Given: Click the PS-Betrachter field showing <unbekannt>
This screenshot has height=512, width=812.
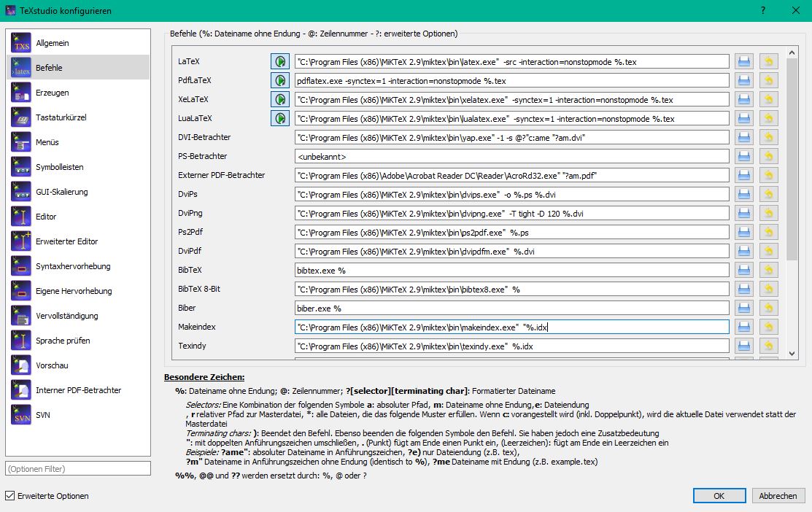Looking at the screenshot, I should [511, 156].
